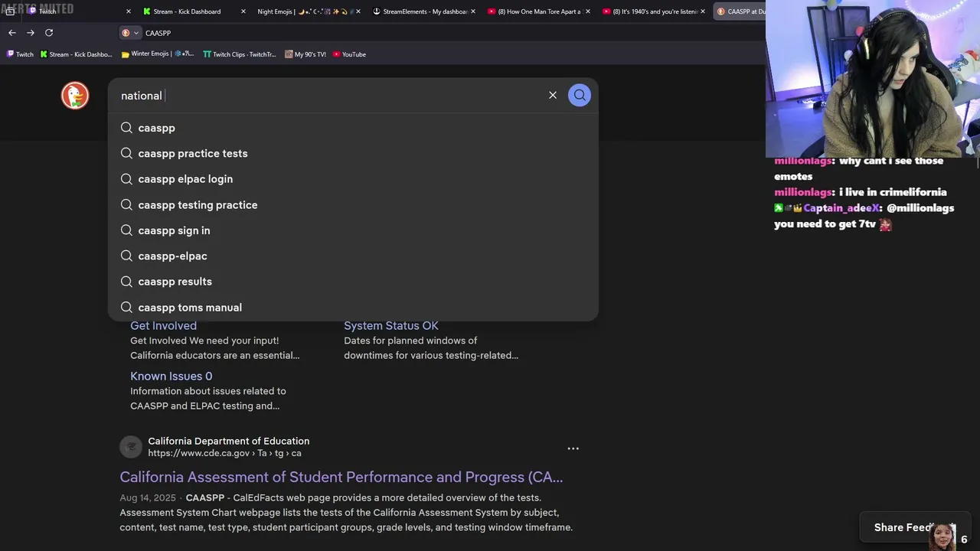Open the Winter Emojis bookmark folder
The width and height of the screenshot is (980, 551).
click(158, 54)
